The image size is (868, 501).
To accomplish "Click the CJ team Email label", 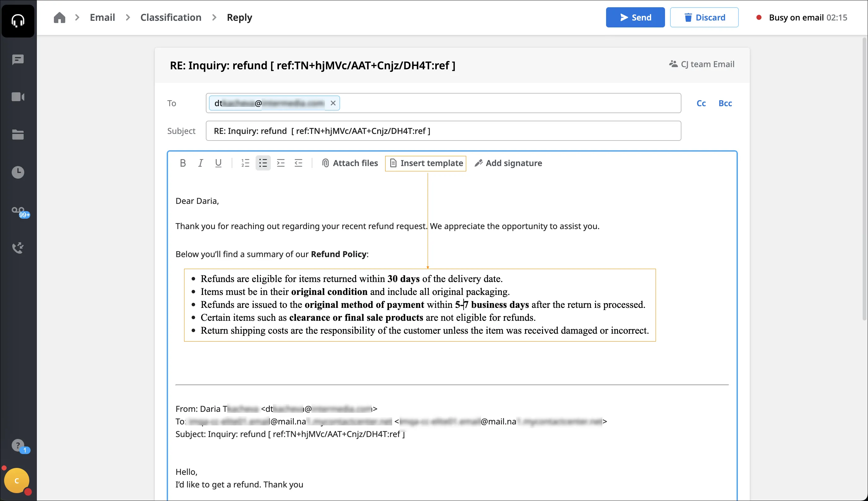I will coord(702,64).
